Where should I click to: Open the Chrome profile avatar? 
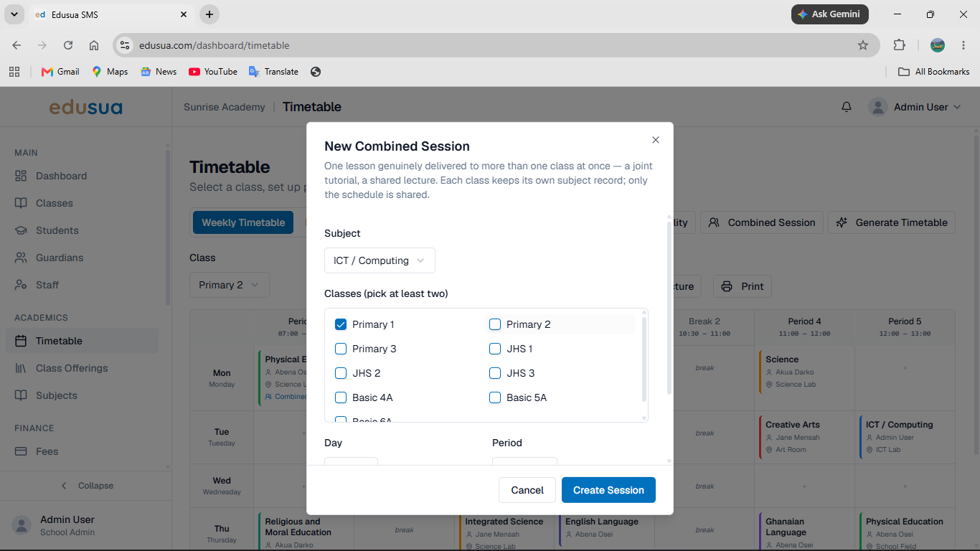tap(938, 45)
